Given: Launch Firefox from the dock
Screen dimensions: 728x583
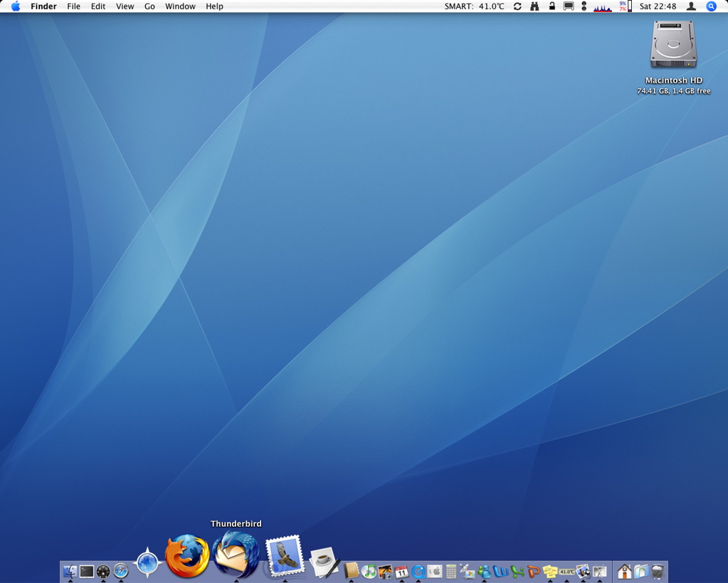Looking at the screenshot, I should pos(187,557).
